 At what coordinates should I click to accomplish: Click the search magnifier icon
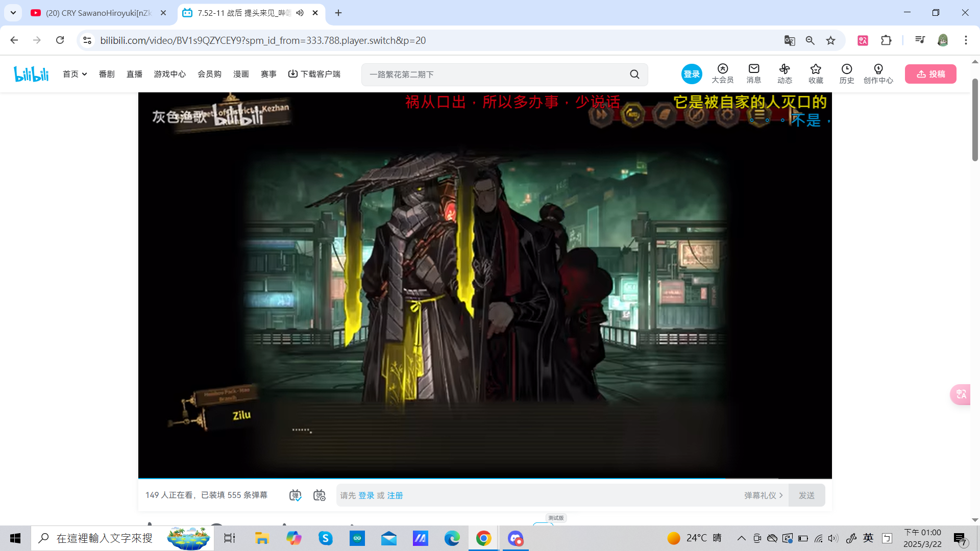point(634,74)
